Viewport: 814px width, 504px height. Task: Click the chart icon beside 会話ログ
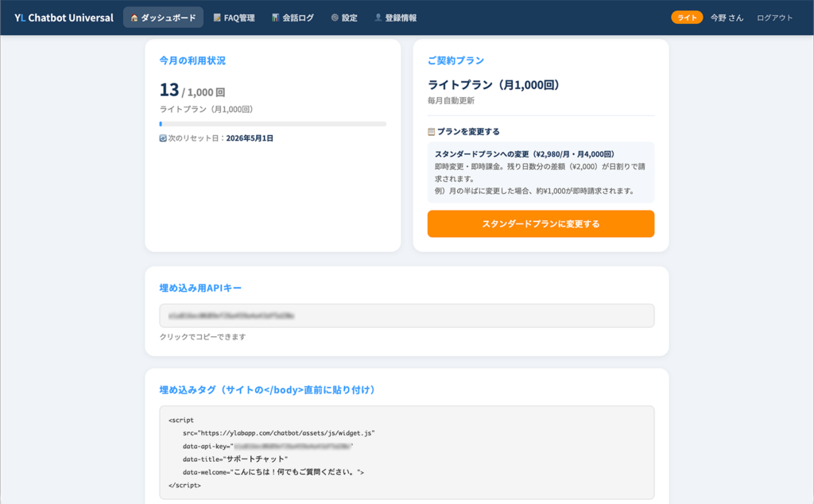tap(275, 17)
